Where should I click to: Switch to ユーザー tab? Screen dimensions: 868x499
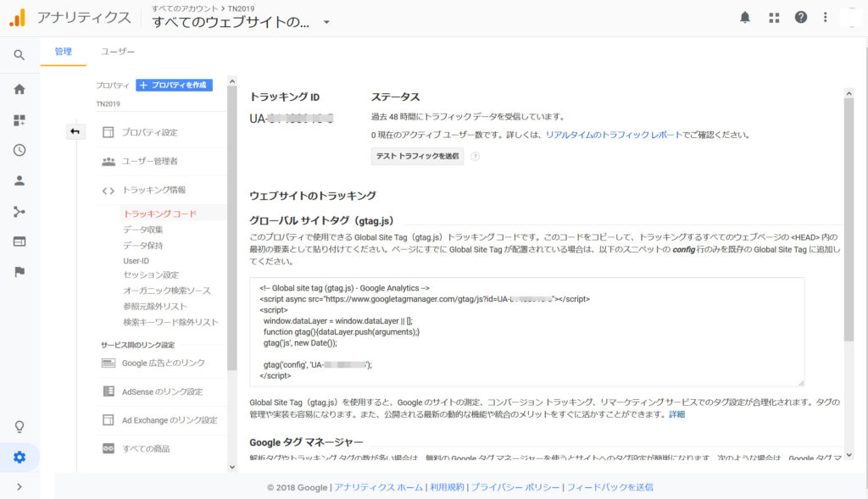[x=117, y=52]
